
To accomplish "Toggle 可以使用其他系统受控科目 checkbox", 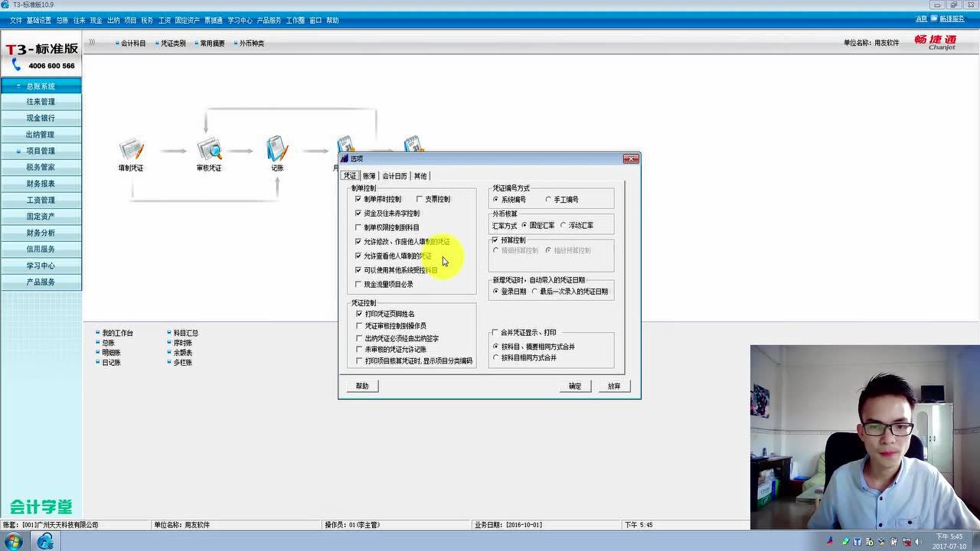I will tap(358, 270).
